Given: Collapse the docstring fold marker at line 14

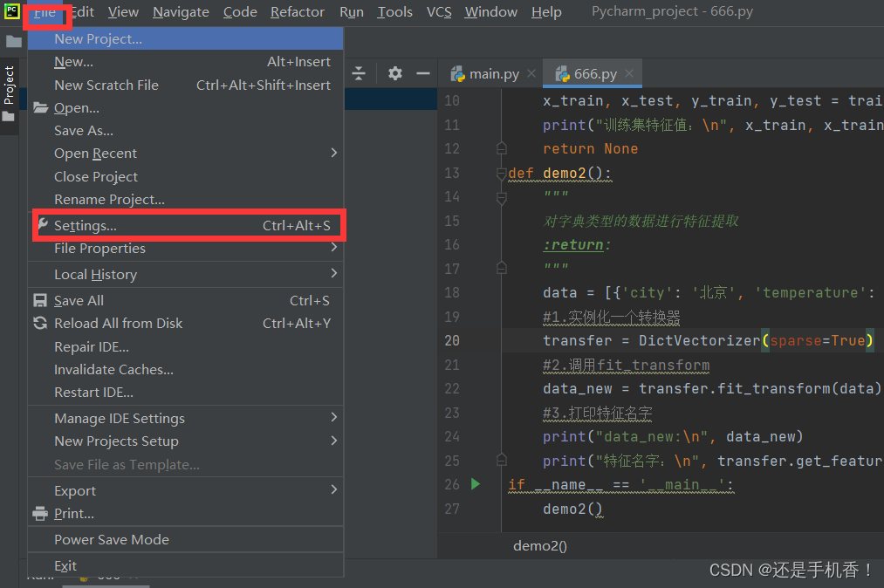Looking at the screenshot, I should [x=501, y=197].
